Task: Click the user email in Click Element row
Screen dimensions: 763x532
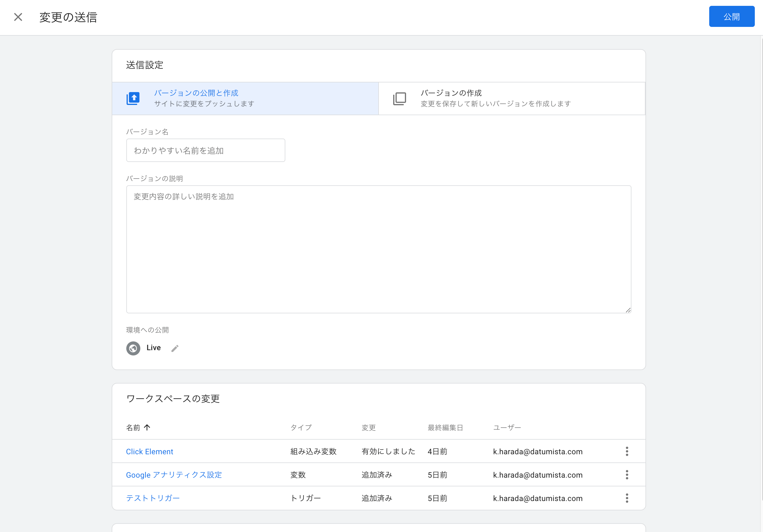Action: (538, 452)
